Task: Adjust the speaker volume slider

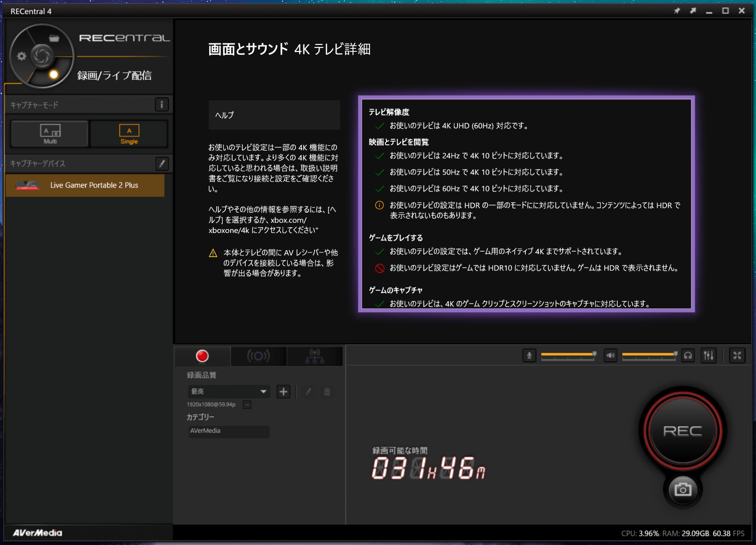Action: (x=650, y=355)
